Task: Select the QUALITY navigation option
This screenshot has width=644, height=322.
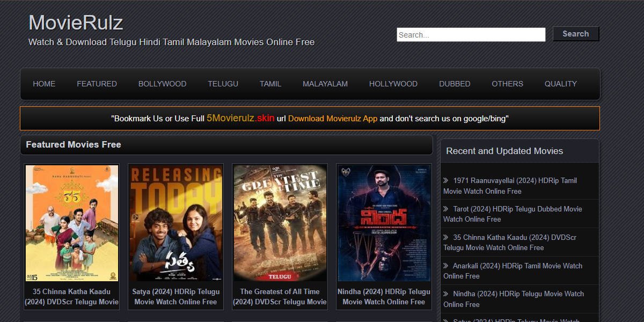Action: tap(560, 84)
